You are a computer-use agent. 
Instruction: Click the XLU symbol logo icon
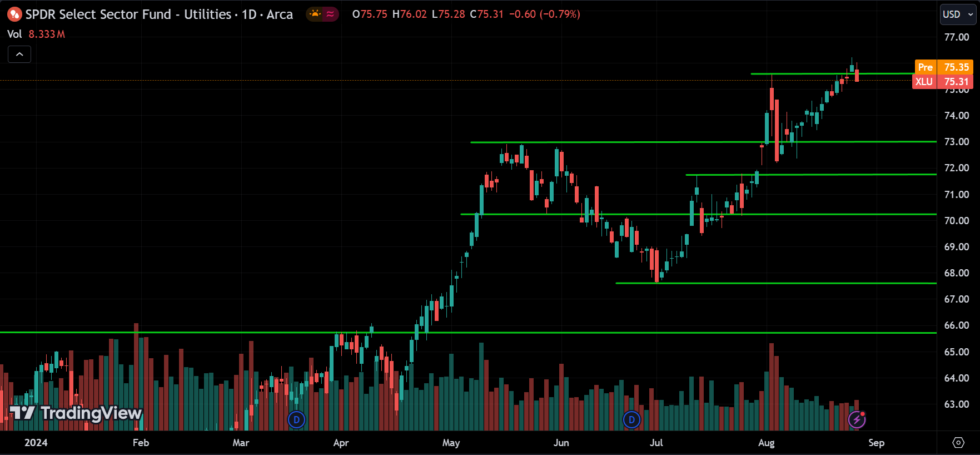[14, 14]
